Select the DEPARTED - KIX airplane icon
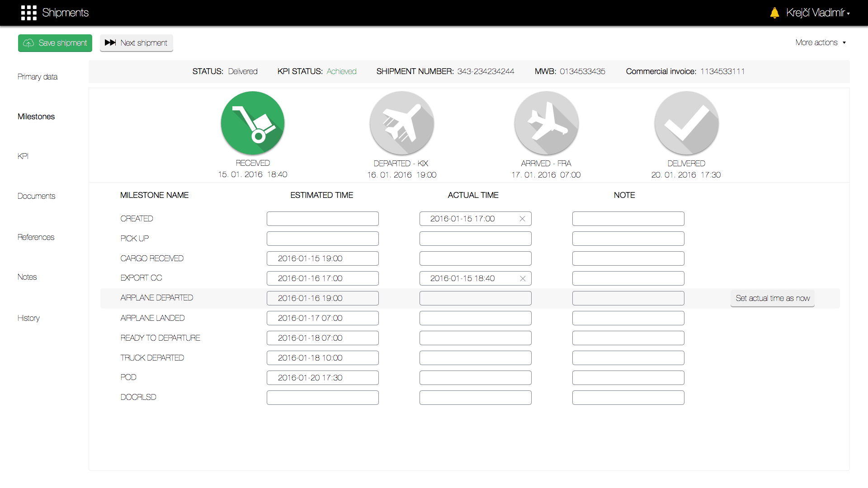Viewport: 868px width, 488px height. [401, 122]
